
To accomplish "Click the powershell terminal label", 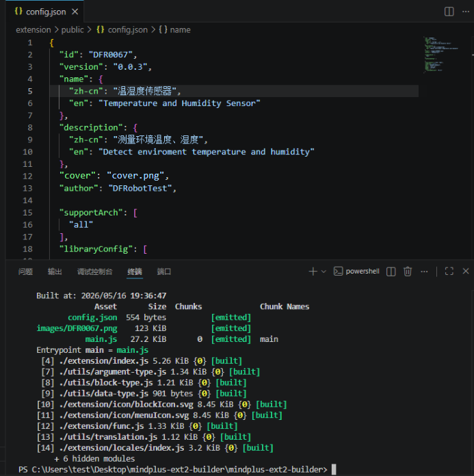I will [x=356, y=271].
